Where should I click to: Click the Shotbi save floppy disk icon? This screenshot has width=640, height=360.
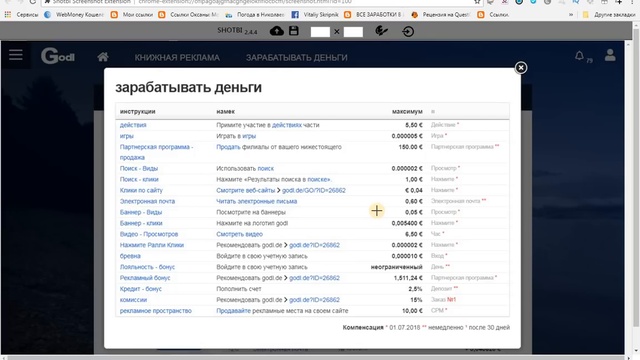click(x=293, y=31)
